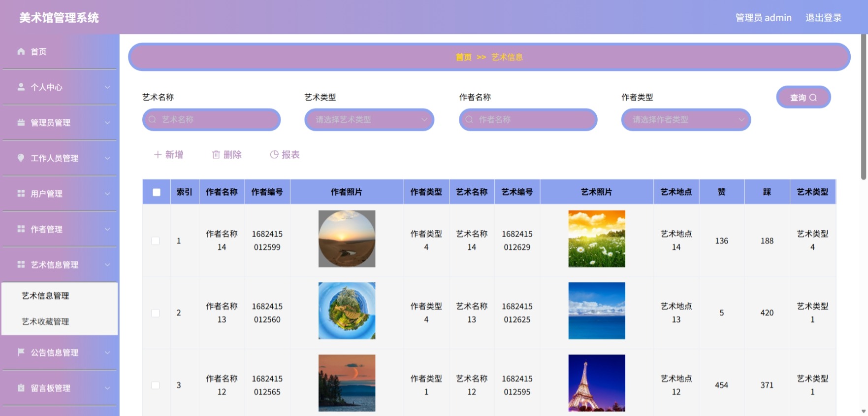Click 赞 column header
Image resolution: width=868 pixels, height=416 pixels.
[722, 192]
